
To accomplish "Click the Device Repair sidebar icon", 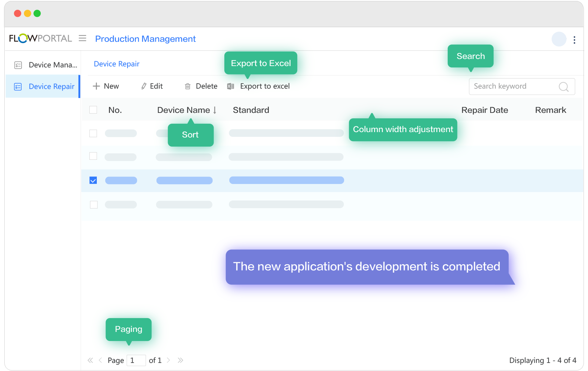I will 18,87.
